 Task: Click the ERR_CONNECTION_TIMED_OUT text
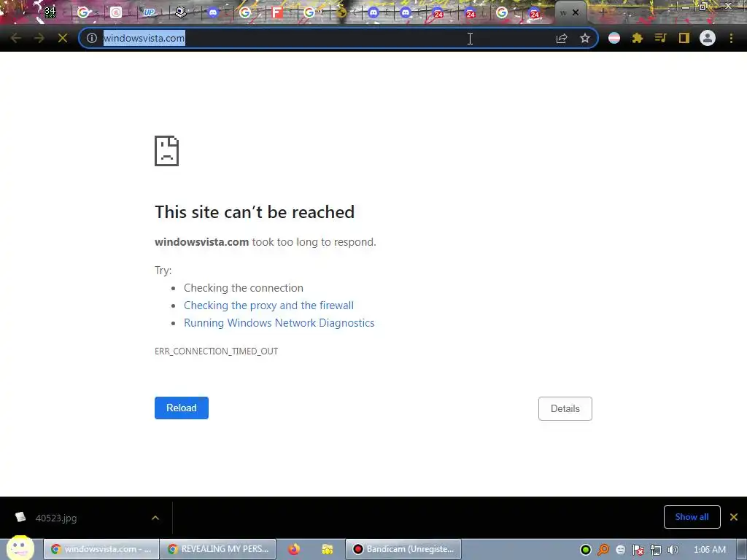point(216,351)
